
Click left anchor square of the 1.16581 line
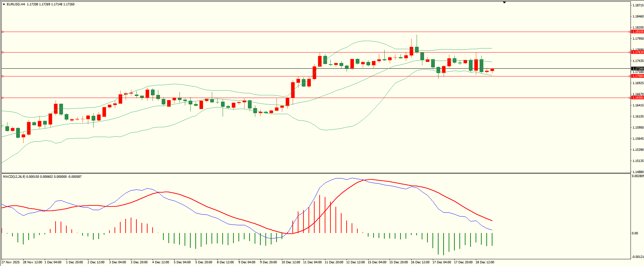click(x=3, y=98)
